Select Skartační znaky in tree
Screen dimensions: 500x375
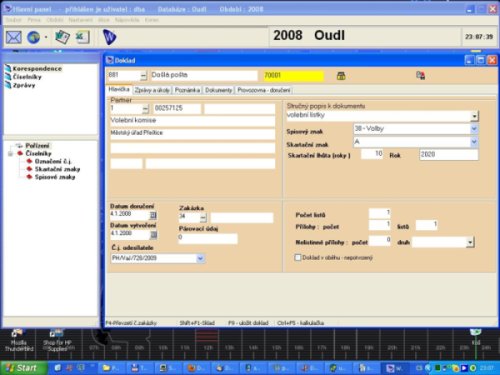pyautogui.click(x=57, y=169)
